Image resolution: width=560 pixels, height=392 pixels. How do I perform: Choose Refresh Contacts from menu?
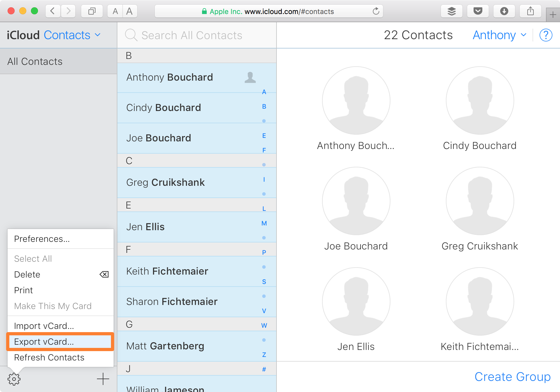pyautogui.click(x=60, y=358)
